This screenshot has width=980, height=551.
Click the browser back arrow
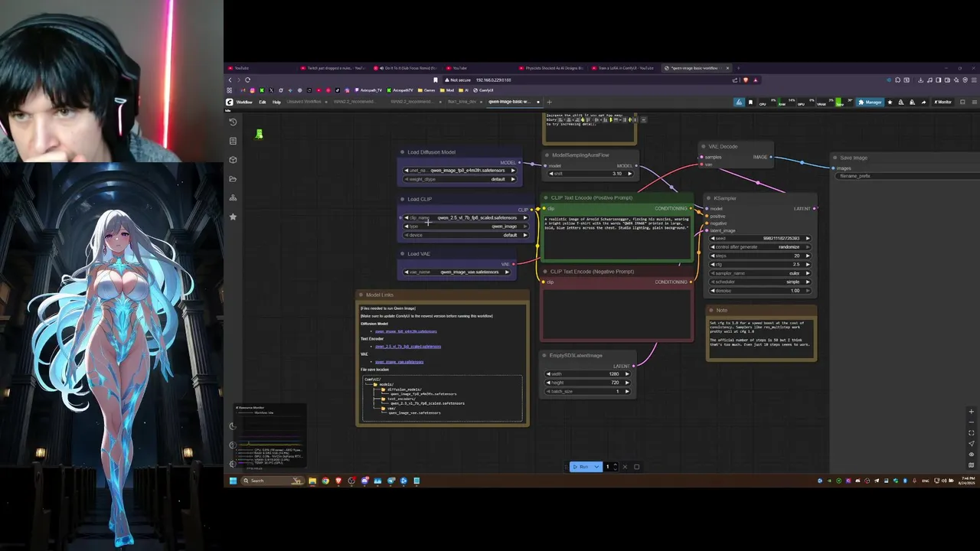[230, 80]
